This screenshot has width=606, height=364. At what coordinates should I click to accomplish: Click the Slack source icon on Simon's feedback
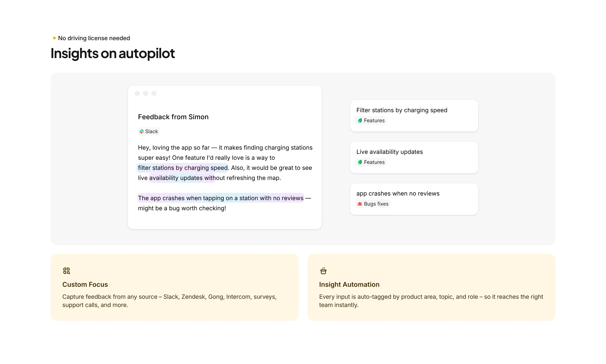coord(142,132)
